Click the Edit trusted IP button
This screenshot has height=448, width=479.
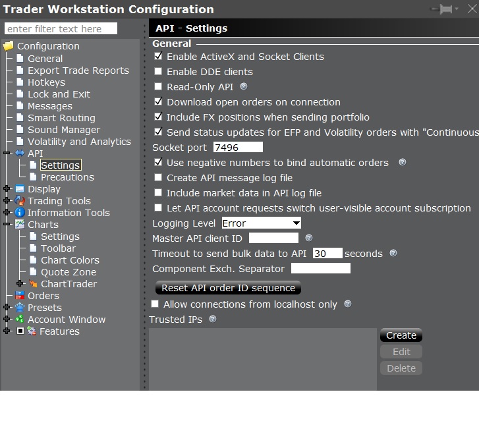pyautogui.click(x=401, y=352)
